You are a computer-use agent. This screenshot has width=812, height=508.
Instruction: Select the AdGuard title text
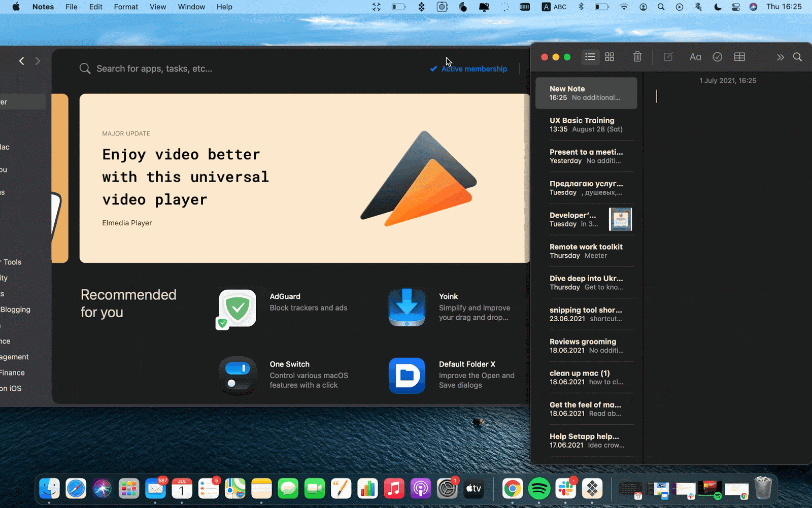[x=285, y=296]
